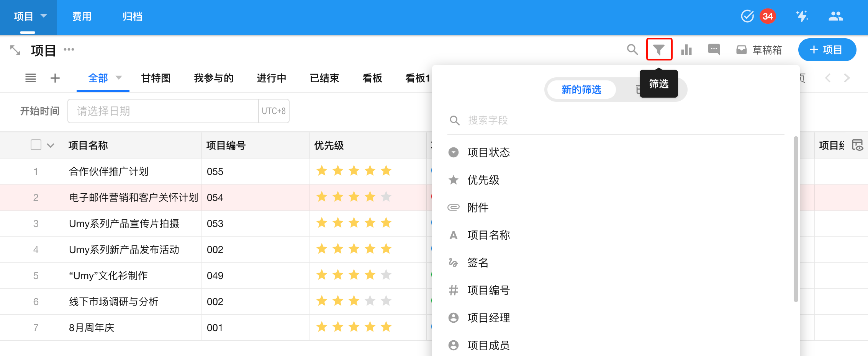
Task: Open the members people icon
Action: tap(835, 16)
